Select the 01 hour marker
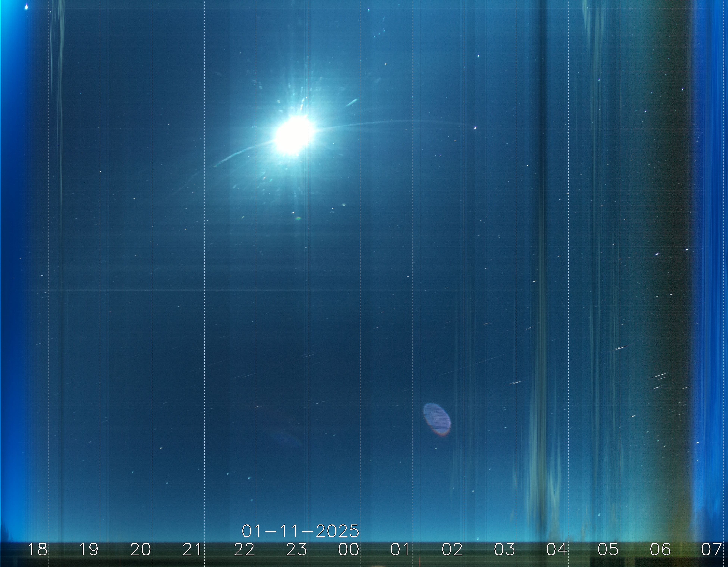This screenshot has height=567, width=728. [400, 549]
